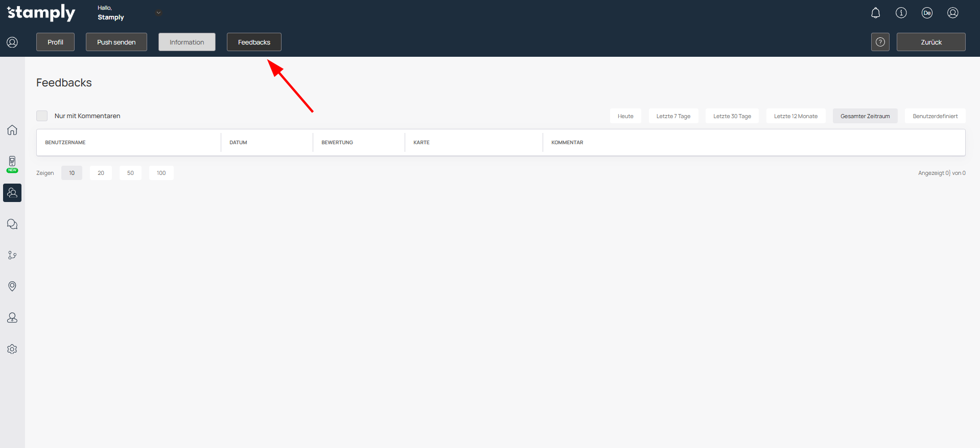
Task: Open the info circle icon in header
Action: pos(901,13)
